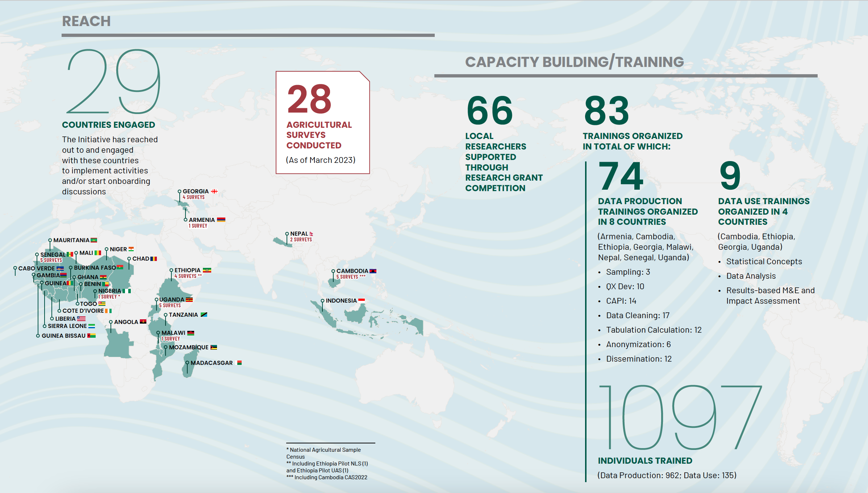Click the Malawi '1 SURVEY' label
The image size is (868, 493).
point(170,339)
